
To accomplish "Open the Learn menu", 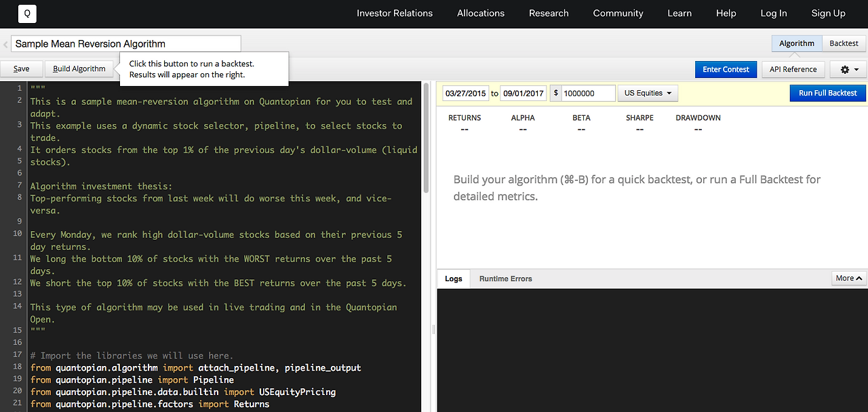I will point(679,14).
